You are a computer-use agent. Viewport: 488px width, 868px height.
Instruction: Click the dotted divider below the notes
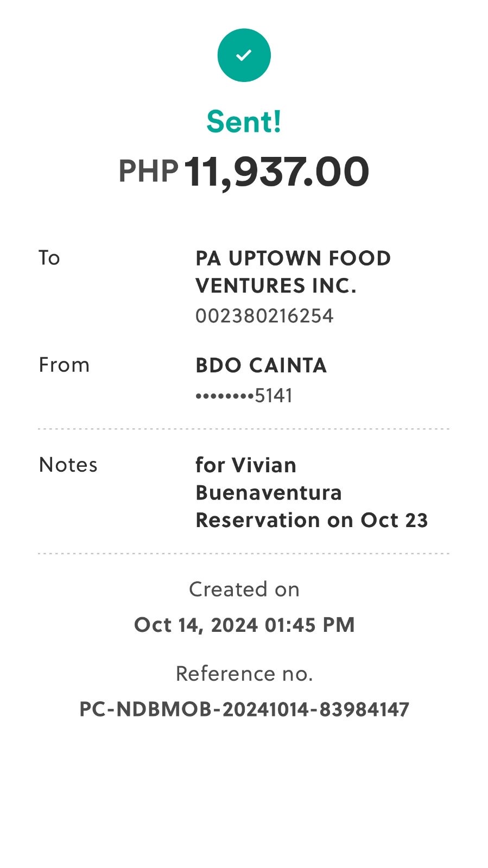[244, 554]
